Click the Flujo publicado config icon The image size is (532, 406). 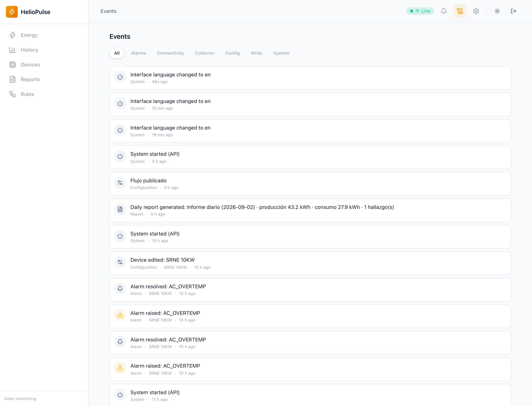coord(120,183)
